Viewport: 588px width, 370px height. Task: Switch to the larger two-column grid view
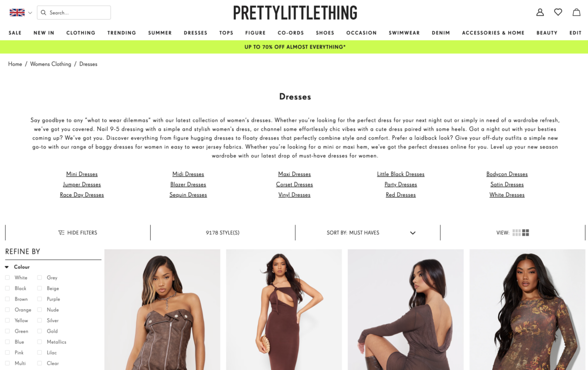[x=526, y=233]
